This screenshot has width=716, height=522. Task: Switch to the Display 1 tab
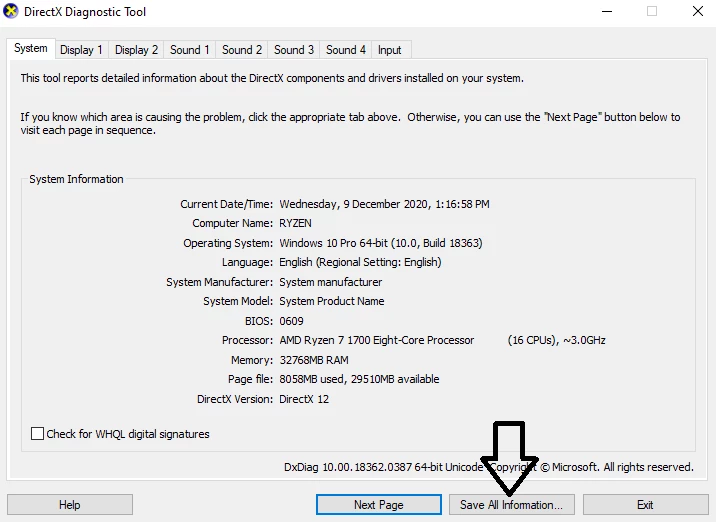81,50
